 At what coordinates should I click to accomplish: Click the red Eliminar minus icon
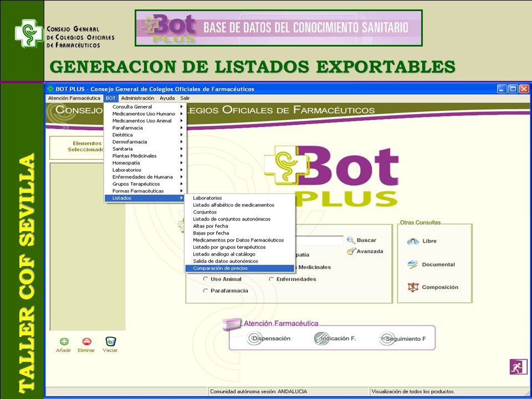coord(86,341)
